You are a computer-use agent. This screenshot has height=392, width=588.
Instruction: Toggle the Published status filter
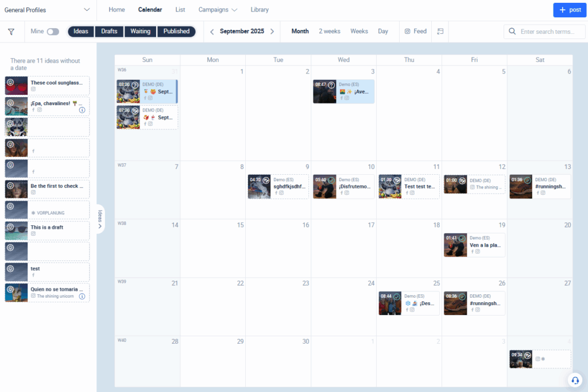point(176,31)
